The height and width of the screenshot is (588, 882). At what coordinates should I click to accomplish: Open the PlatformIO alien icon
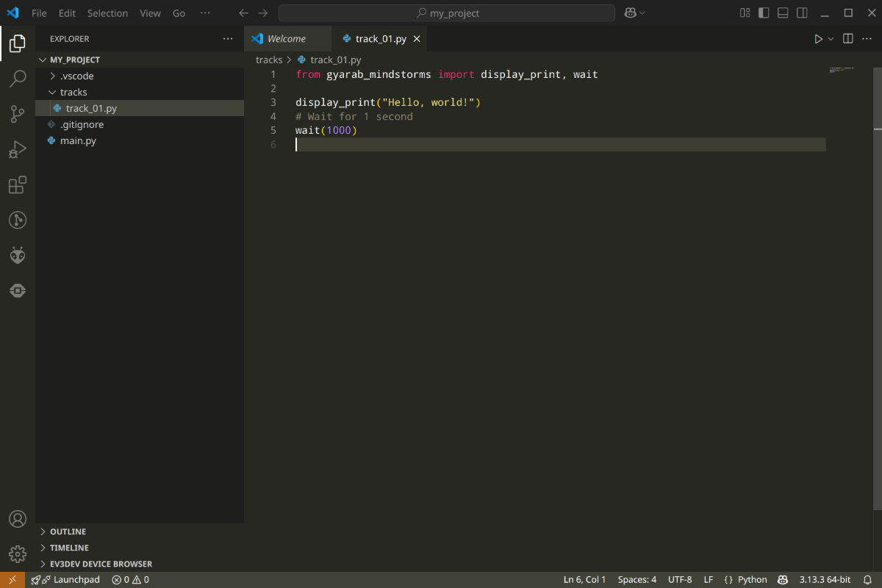click(18, 255)
